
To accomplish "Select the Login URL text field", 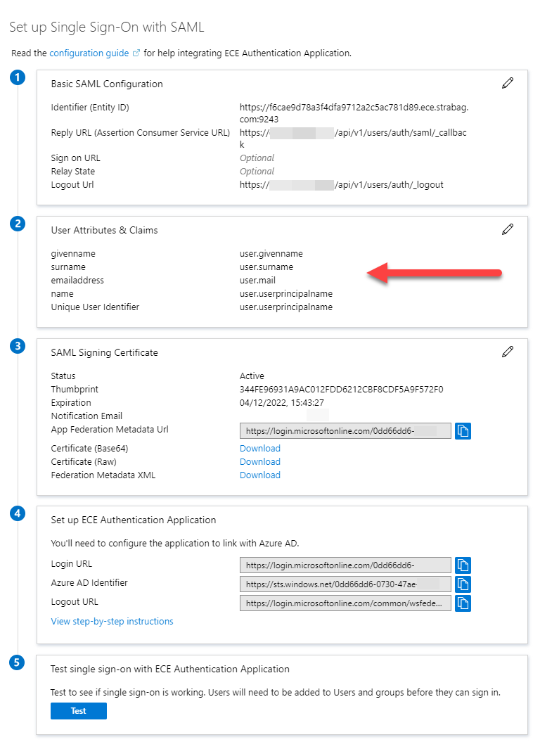I will (x=345, y=565).
